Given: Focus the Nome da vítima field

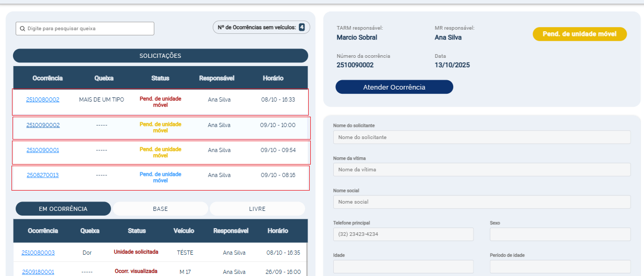Looking at the screenshot, I should pyautogui.click(x=481, y=170).
